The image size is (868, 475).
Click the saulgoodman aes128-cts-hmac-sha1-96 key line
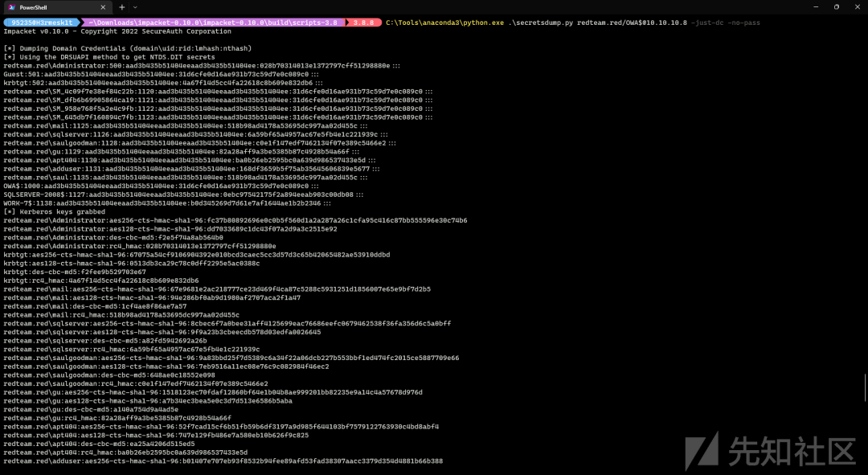166,366
